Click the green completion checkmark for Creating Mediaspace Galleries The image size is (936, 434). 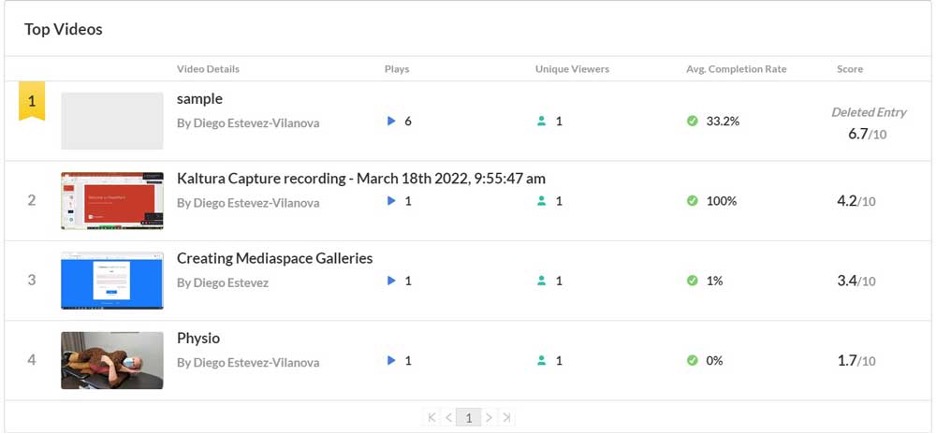[x=692, y=281]
